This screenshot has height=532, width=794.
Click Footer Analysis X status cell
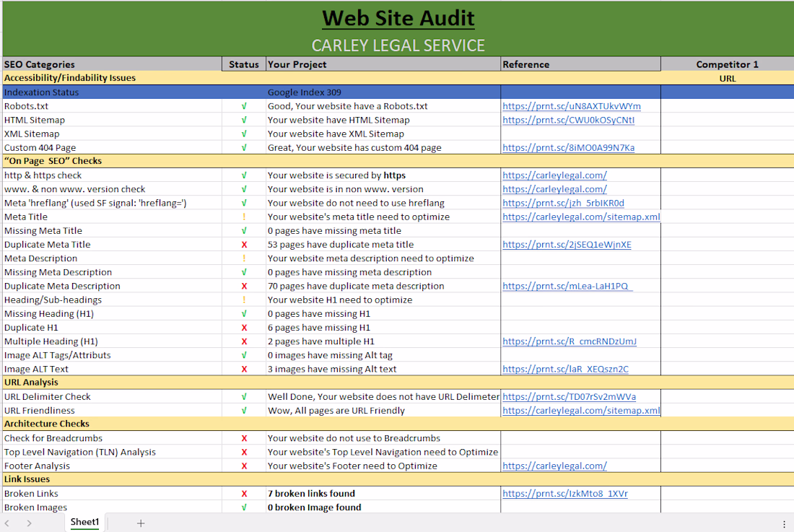pyautogui.click(x=243, y=466)
